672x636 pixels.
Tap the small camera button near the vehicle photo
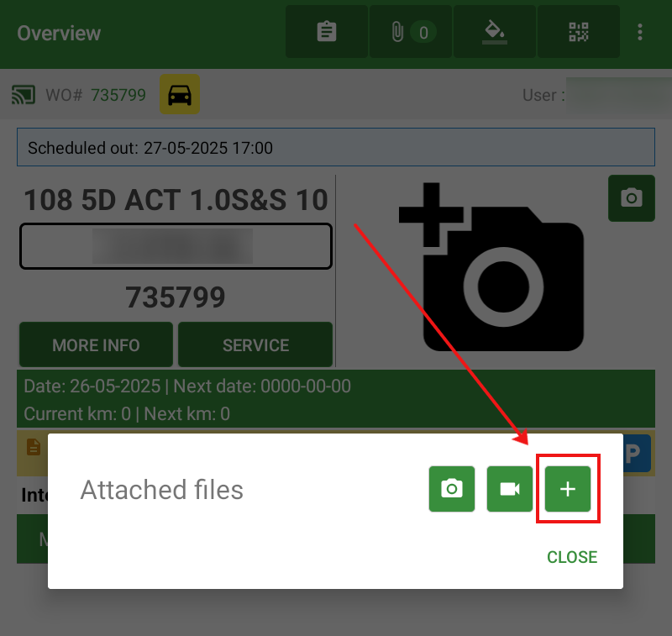click(x=631, y=198)
